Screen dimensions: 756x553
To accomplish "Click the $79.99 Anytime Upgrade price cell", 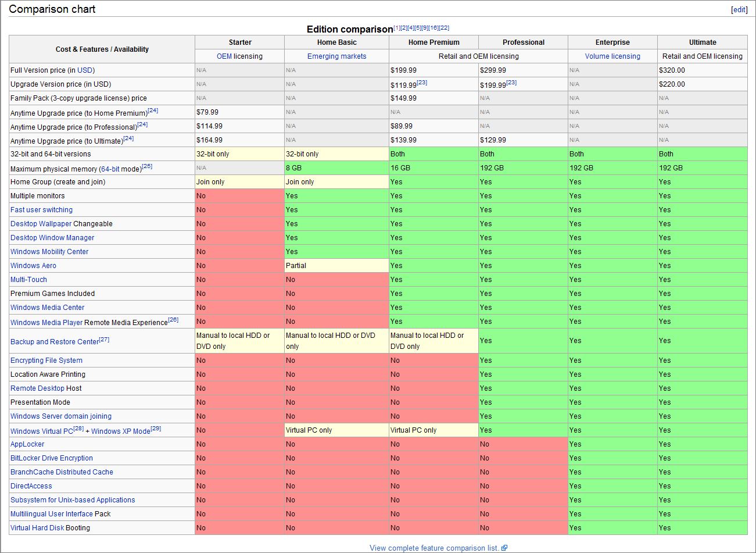I will pyautogui.click(x=240, y=112).
